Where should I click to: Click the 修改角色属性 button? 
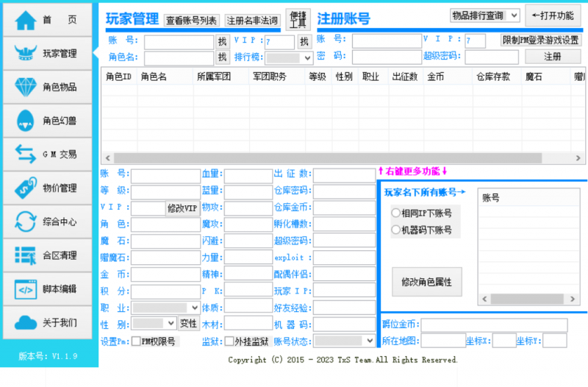[x=427, y=282]
